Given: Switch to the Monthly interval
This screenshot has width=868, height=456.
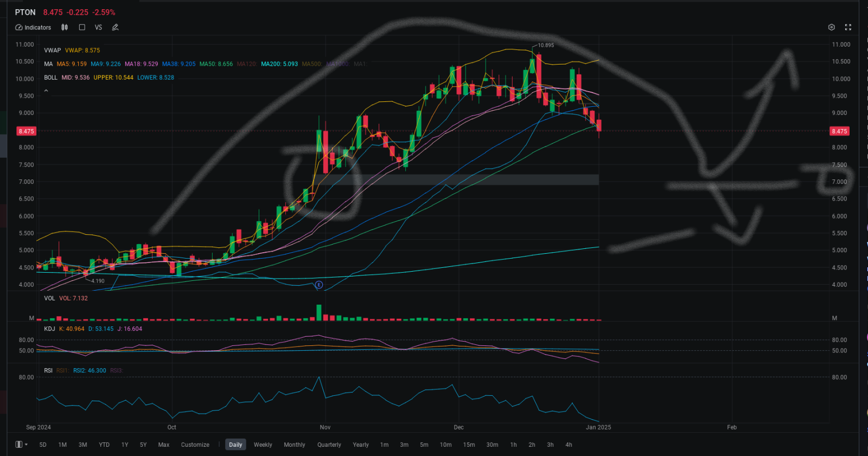Looking at the screenshot, I should point(295,445).
